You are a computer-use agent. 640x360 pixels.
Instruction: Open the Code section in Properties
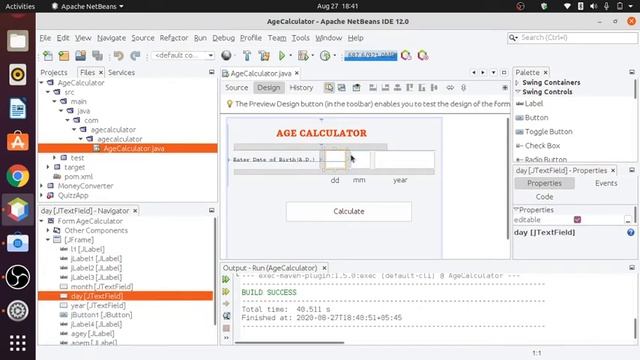pos(544,197)
